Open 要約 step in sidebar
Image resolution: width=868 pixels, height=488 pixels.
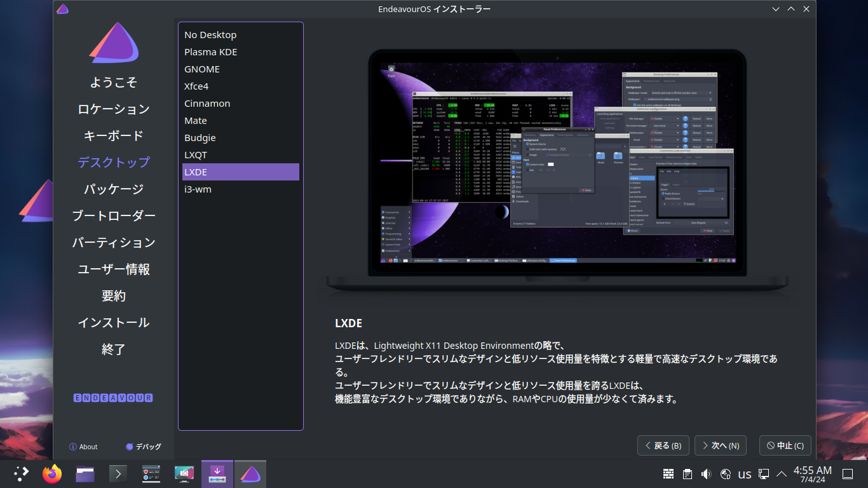tap(114, 296)
